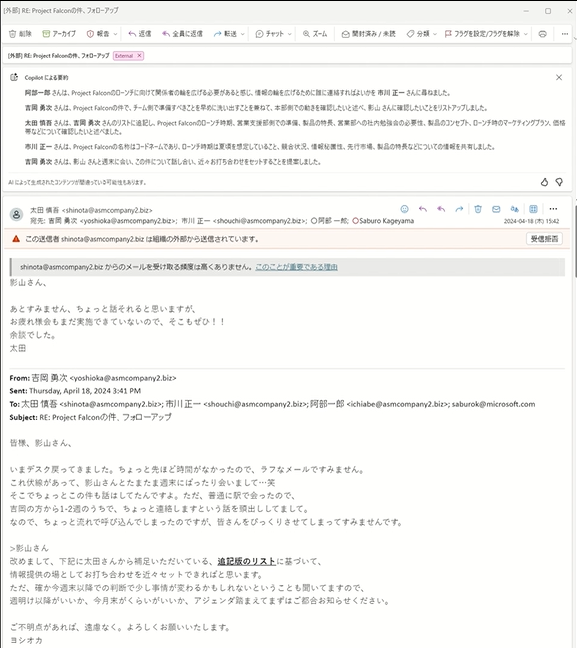
Task: Click the print icon in toolbar
Action: [543, 34]
